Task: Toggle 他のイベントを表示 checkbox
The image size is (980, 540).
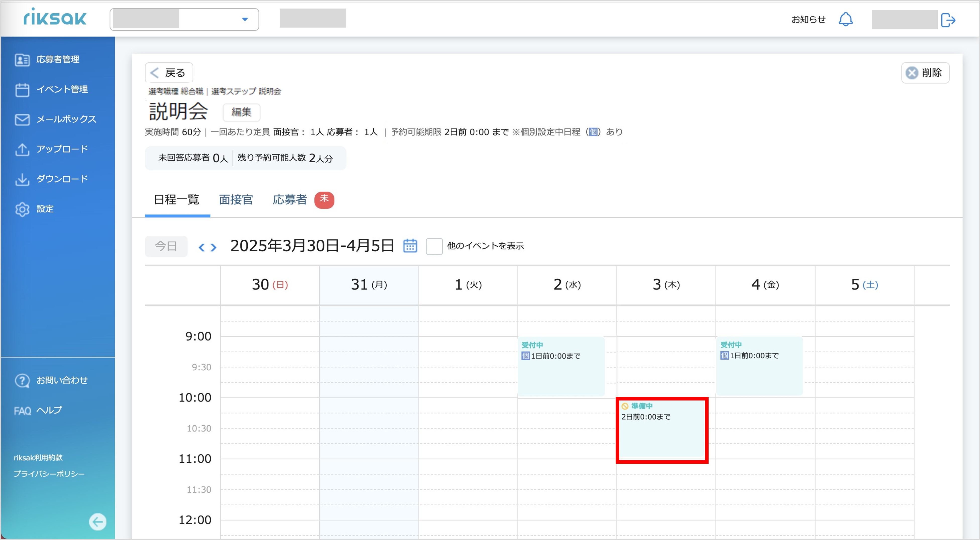Action: click(x=434, y=246)
